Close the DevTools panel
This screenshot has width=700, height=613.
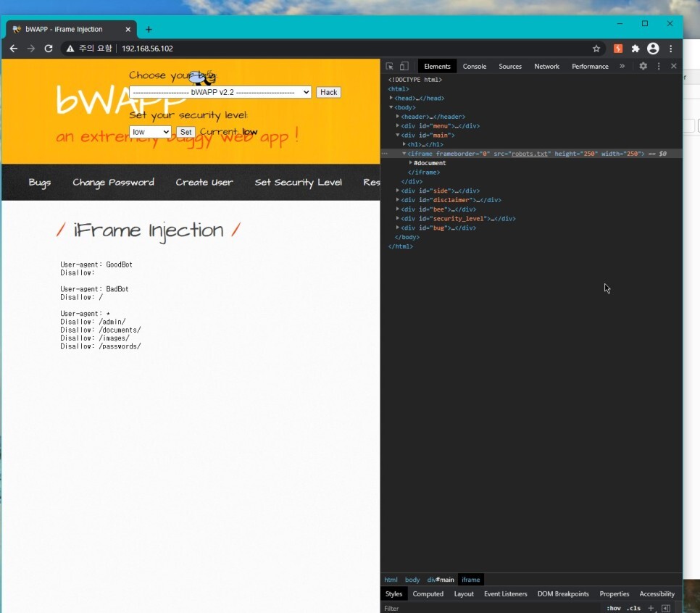pyautogui.click(x=674, y=66)
